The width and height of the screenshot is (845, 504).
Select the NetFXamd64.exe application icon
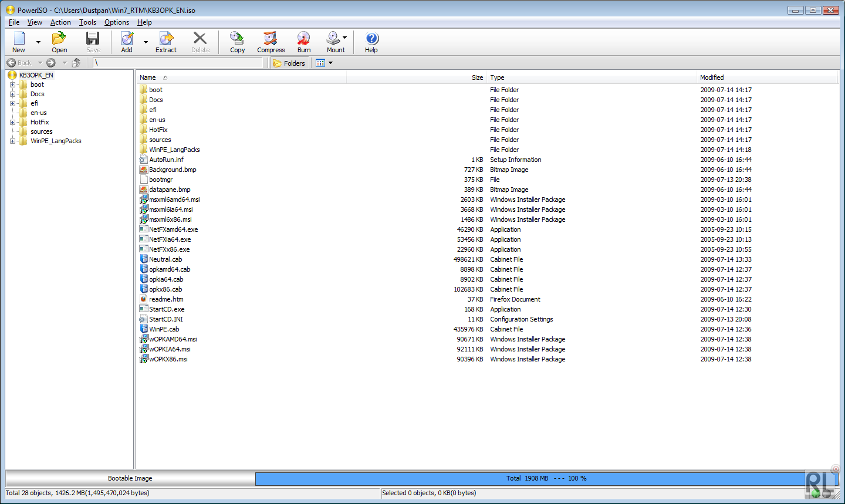click(x=144, y=229)
